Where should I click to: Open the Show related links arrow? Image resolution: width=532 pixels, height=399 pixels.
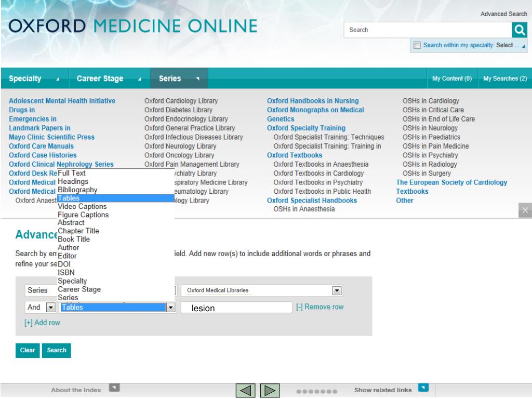(x=423, y=388)
